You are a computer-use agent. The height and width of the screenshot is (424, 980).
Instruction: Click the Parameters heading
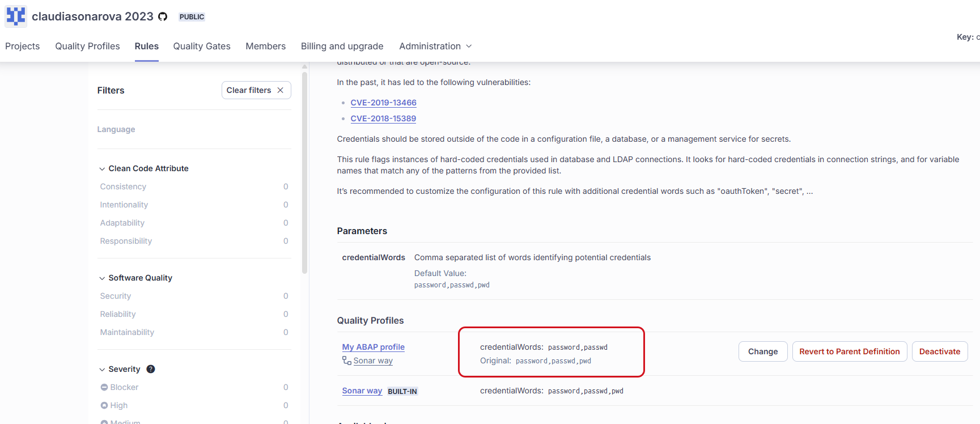click(x=362, y=231)
